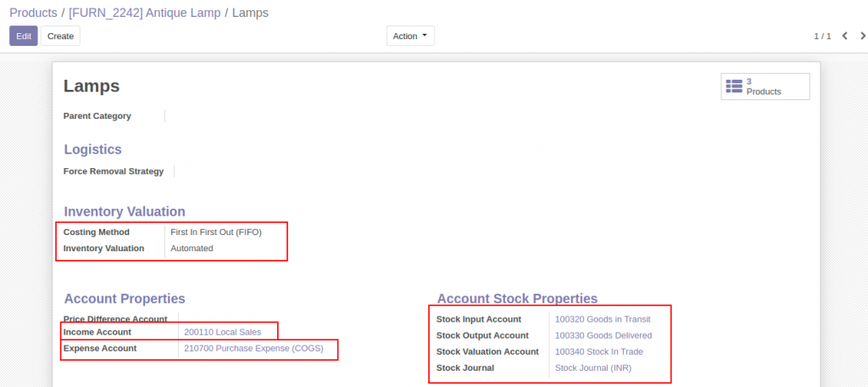This screenshot has width=868, height=387.
Task: Click the 3 Products stat button
Action: 765,87
